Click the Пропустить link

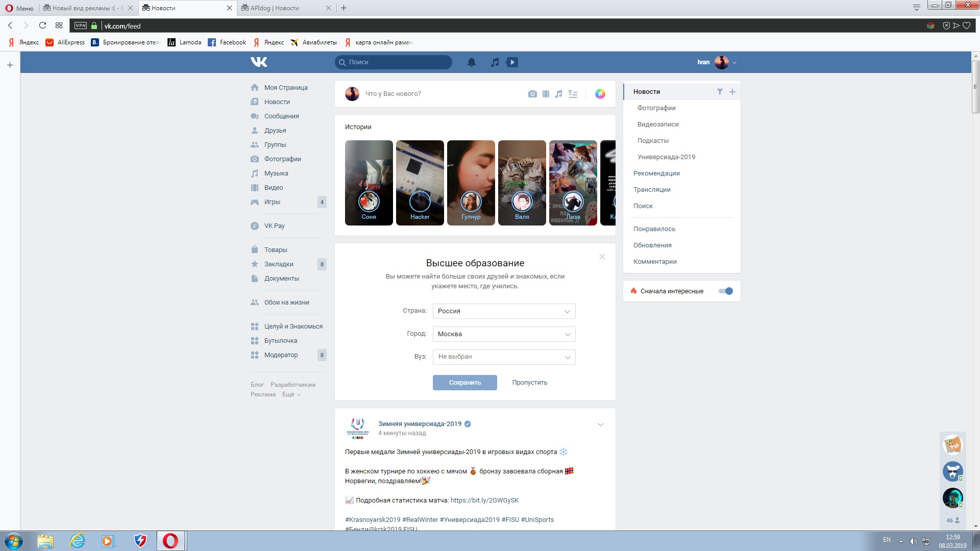tap(530, 383)
